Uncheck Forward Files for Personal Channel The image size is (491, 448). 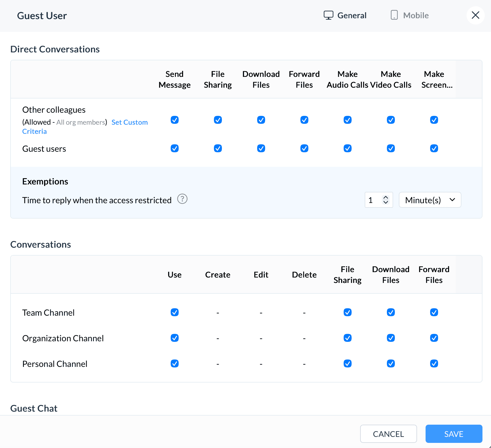click(x=434, y=363)
